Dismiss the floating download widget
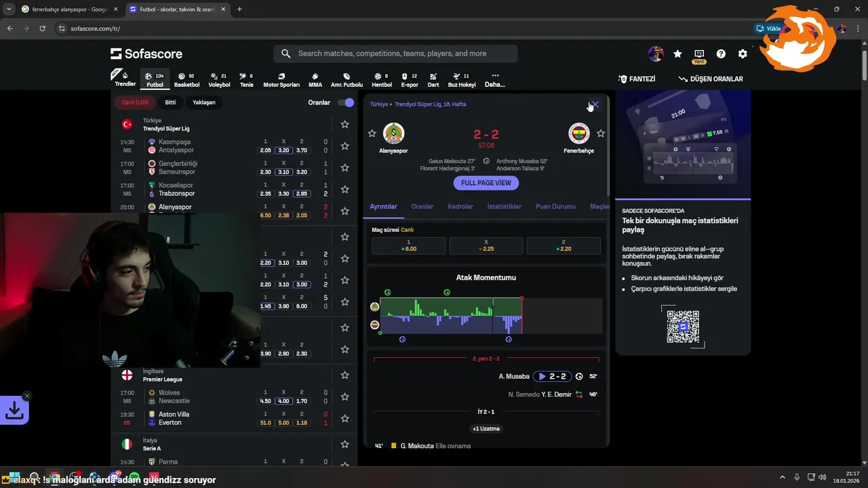The image size is (868, 488). 27,396
